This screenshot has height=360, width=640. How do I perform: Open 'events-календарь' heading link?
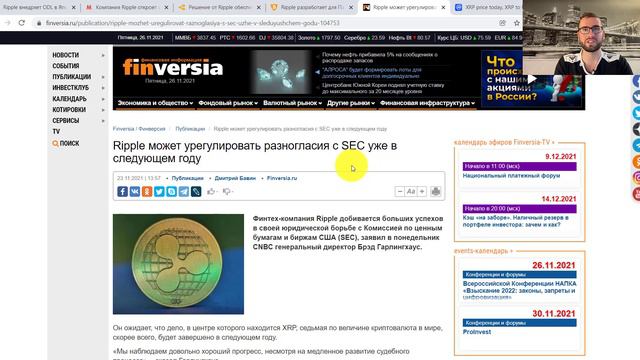pos(483,251)
